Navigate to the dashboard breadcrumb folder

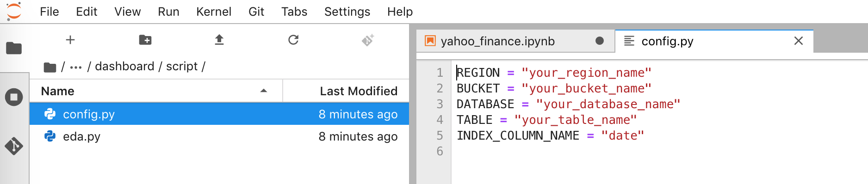pyautogui.click(x=124, y=67)
